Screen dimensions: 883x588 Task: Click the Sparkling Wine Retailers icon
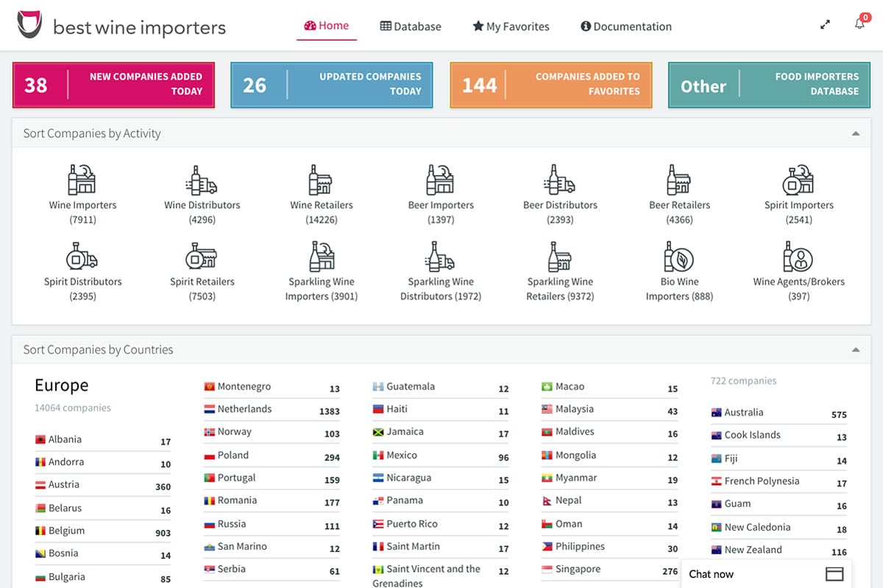pos(559,257)
